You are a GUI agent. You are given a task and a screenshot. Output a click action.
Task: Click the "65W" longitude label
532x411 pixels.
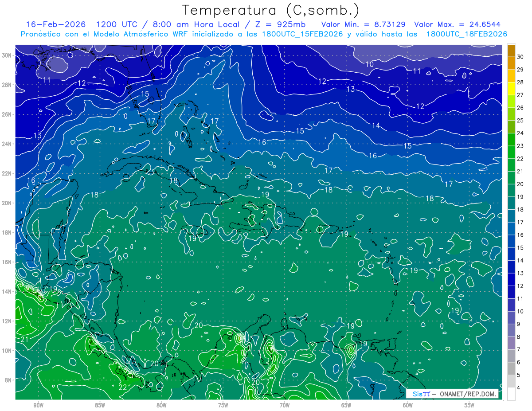point(346,405)
